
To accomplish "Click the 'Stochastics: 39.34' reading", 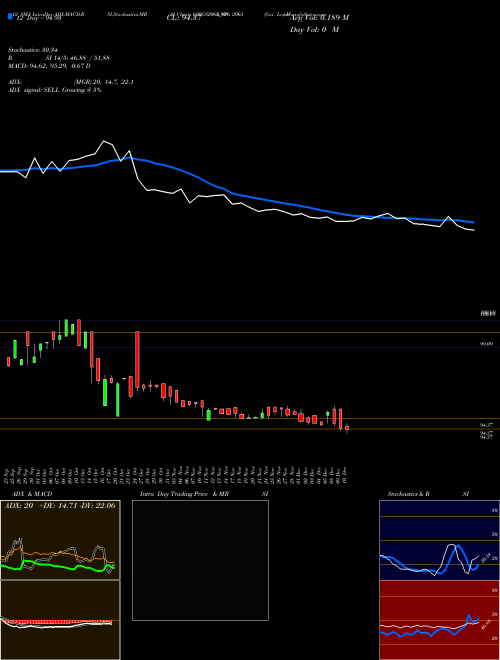I will [x=33, y=50].
